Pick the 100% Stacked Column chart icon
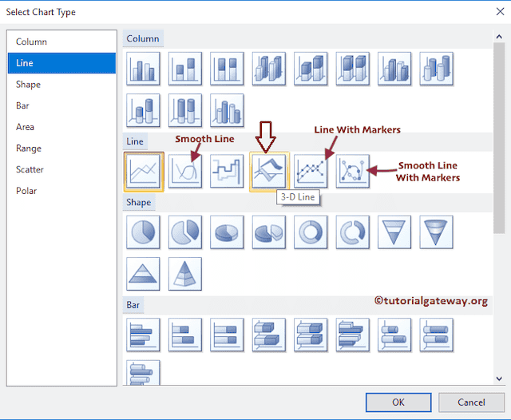Image resolution: width=511 pixels, height=420 pixels. click(227, 69)
